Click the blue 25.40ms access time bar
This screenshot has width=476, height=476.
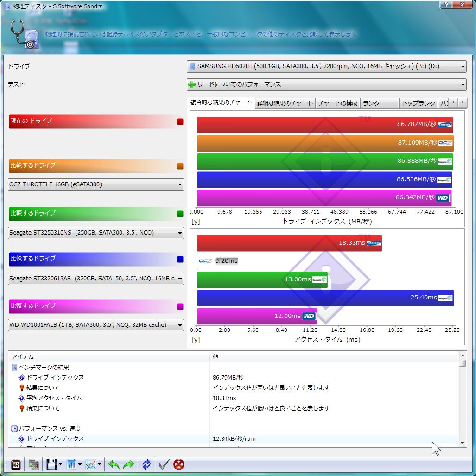coord(325,298)
